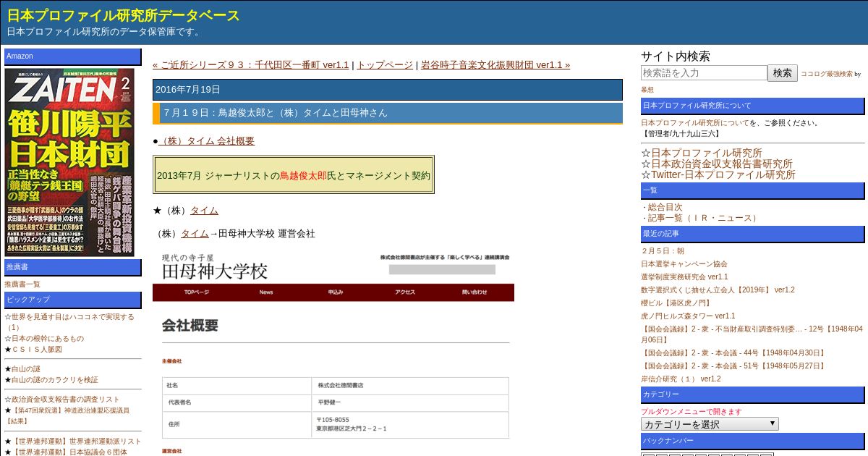
Task: Open the トップページ link
Action: click(x=385, y=64)
